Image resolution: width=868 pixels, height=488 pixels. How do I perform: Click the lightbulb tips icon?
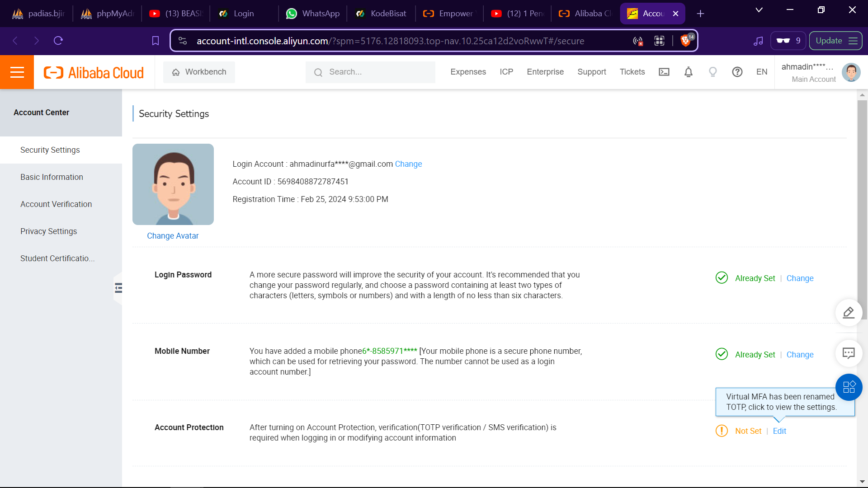712,72
